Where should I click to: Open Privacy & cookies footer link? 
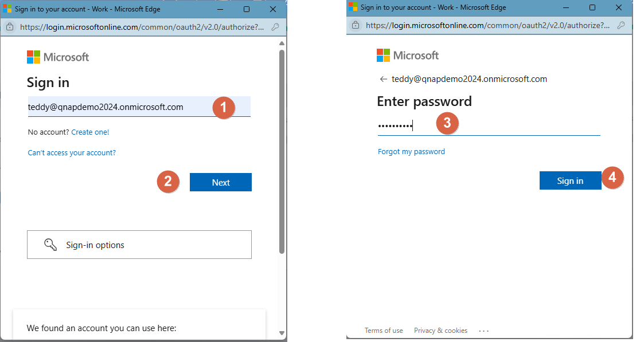[440, 331]
